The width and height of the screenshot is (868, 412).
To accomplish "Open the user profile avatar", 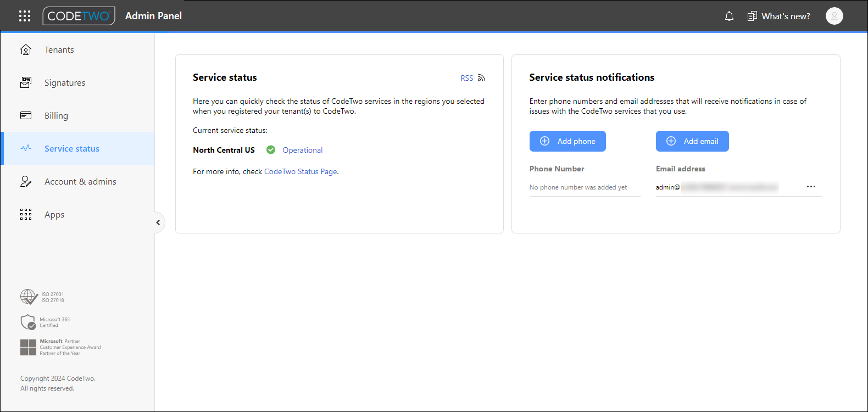I will coord(834,16).
